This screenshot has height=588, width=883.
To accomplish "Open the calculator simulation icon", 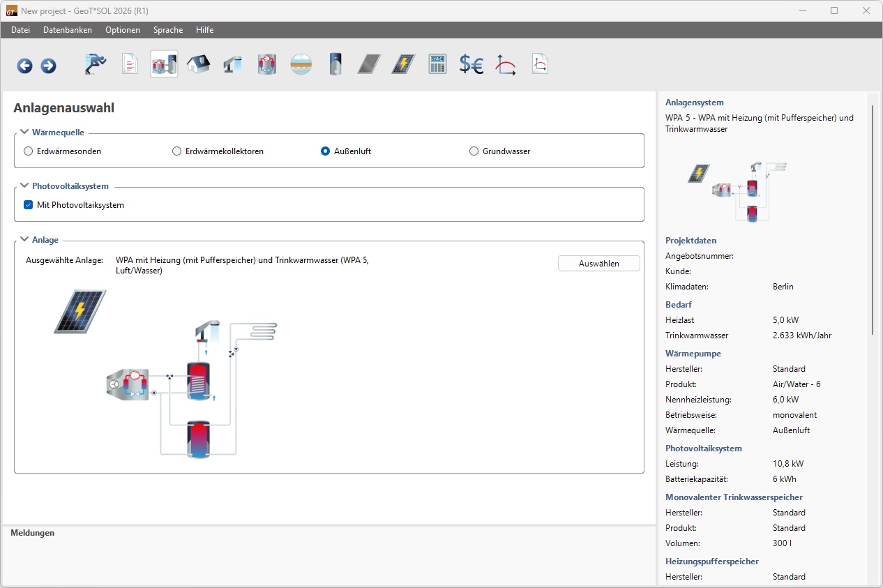I will point(437,64).
